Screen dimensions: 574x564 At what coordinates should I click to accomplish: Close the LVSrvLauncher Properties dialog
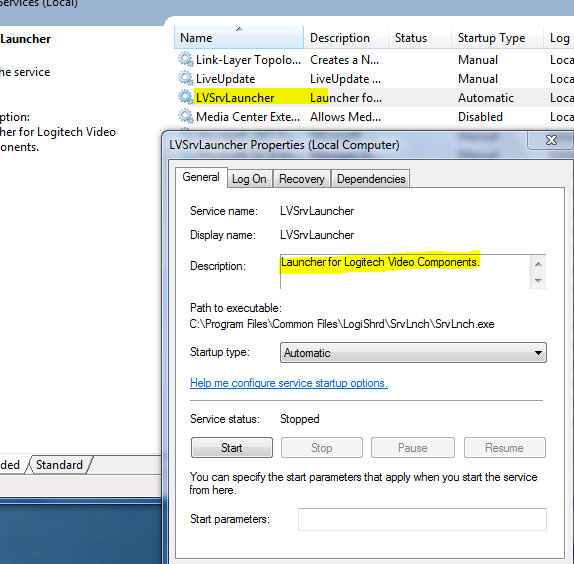click(x=551, y=140)
